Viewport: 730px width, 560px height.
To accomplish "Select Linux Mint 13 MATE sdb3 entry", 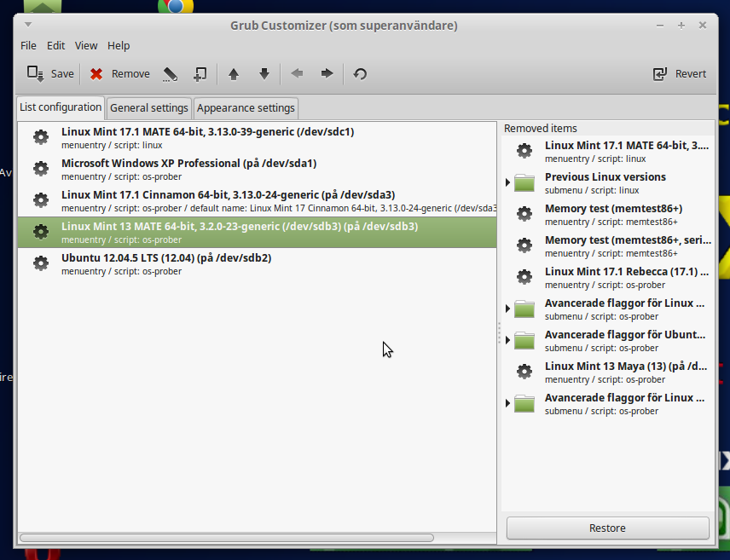I will coord(257,233).
